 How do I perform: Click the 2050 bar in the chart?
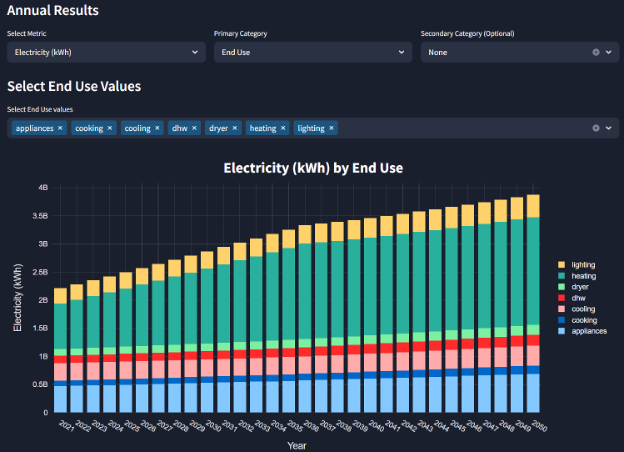(x=533, y=300)
